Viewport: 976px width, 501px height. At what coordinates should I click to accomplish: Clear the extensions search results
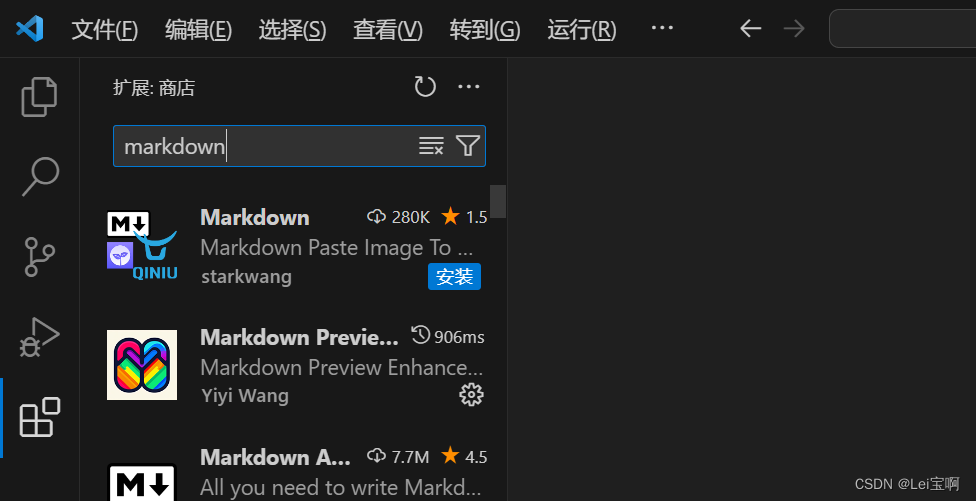coord(431,146)
